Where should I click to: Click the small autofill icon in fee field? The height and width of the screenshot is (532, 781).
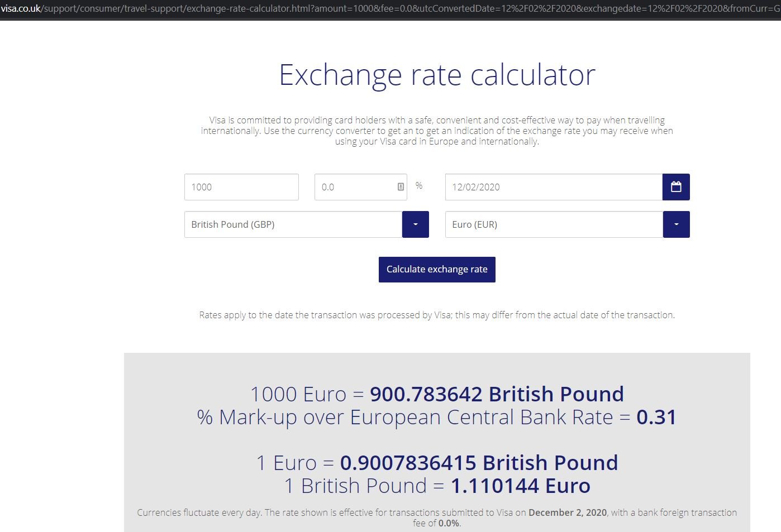coord(401,187)
